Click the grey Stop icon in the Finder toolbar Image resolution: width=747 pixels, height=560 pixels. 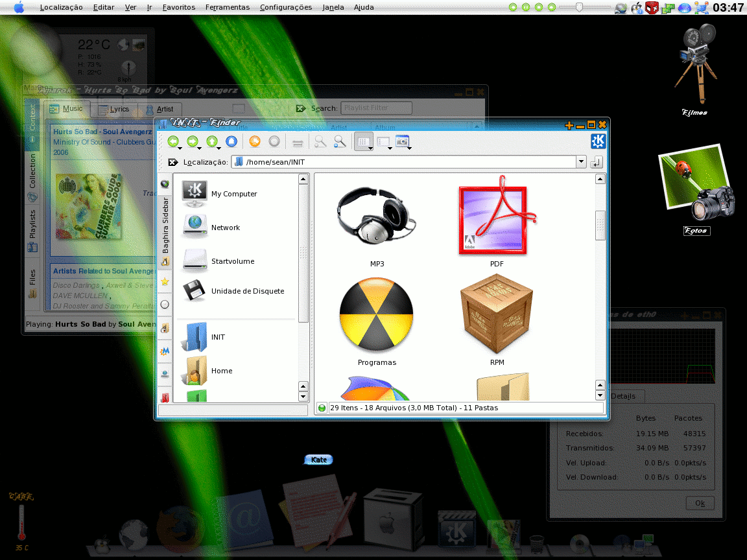(274, 141)
